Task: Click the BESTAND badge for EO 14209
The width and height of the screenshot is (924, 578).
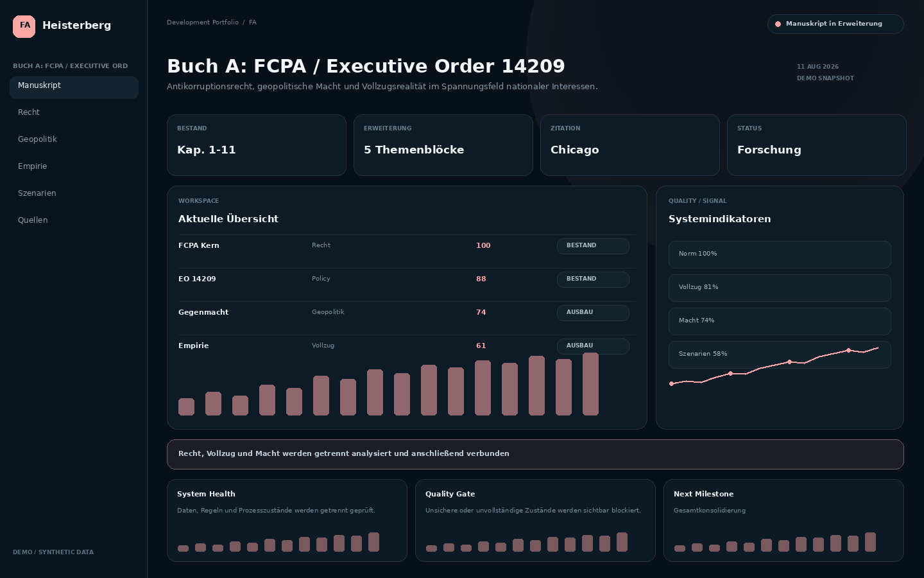Action: click(x=593, y=279)
